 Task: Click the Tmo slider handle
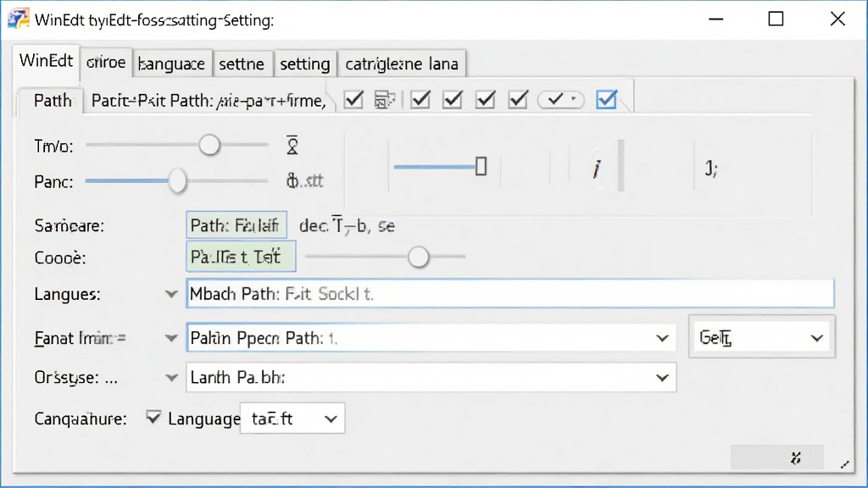click(x=209, y=145)
